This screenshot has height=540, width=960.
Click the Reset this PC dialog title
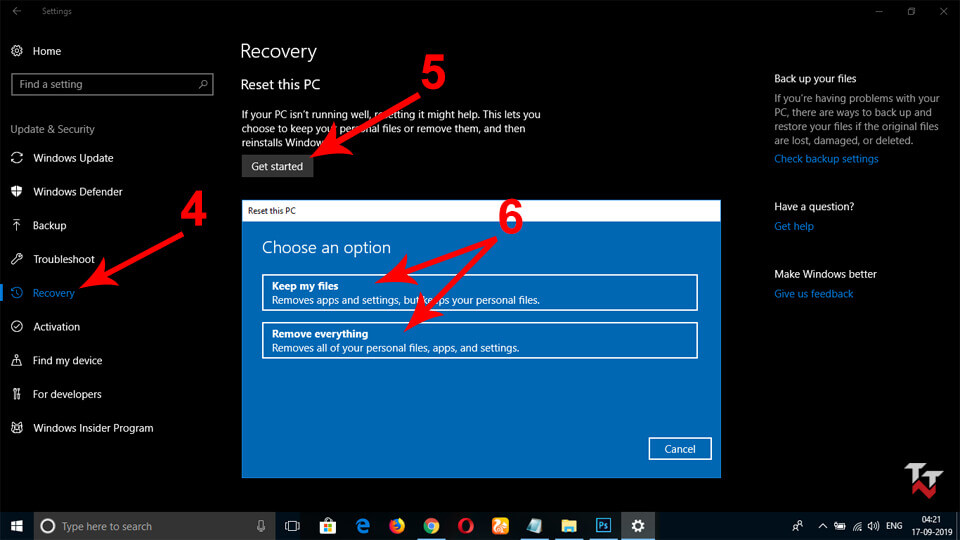click(x=272, y=211)
